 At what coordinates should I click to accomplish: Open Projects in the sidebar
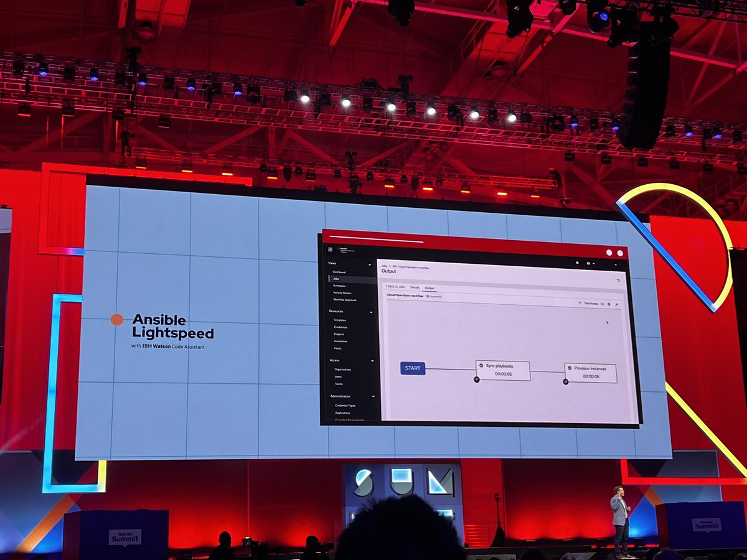(x=339, y=334)
